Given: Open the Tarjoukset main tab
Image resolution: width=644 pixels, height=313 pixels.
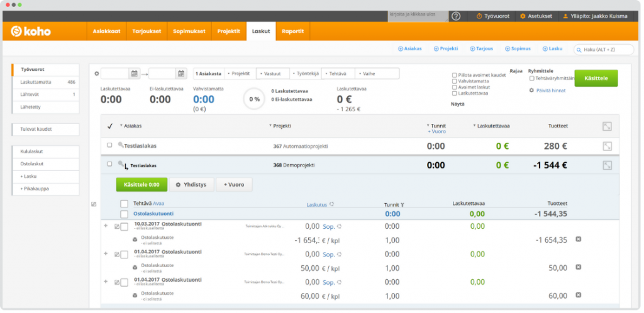Looking at the screenshot, I should [x=147, y=31].
